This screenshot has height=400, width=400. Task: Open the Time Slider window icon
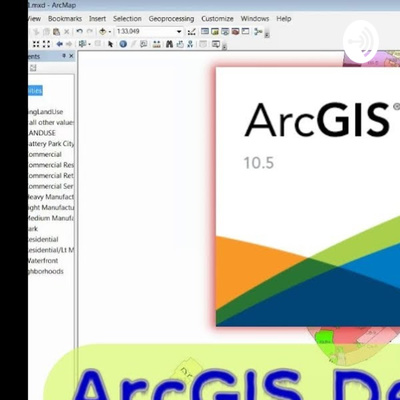click(203, 44)
